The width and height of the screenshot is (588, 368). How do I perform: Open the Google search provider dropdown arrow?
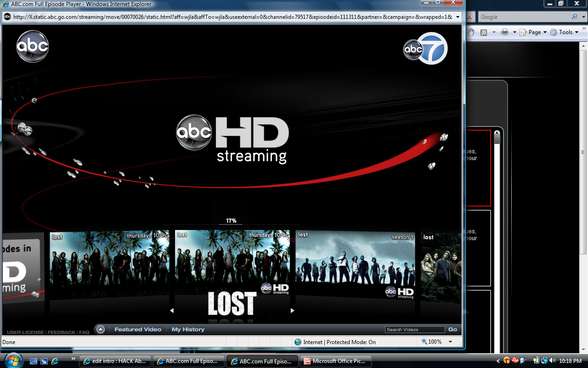(582, 17)
